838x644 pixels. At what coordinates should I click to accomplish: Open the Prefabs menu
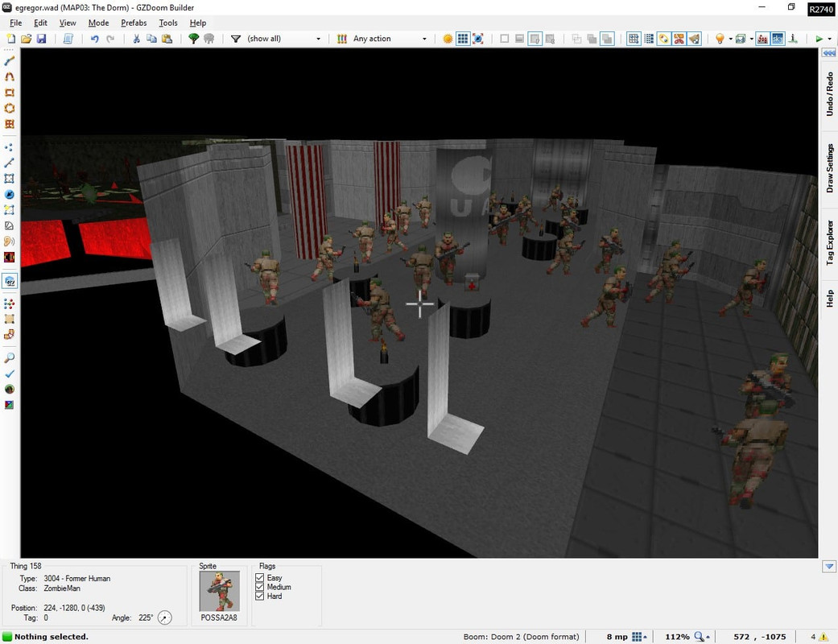click(x=134, y=23)
